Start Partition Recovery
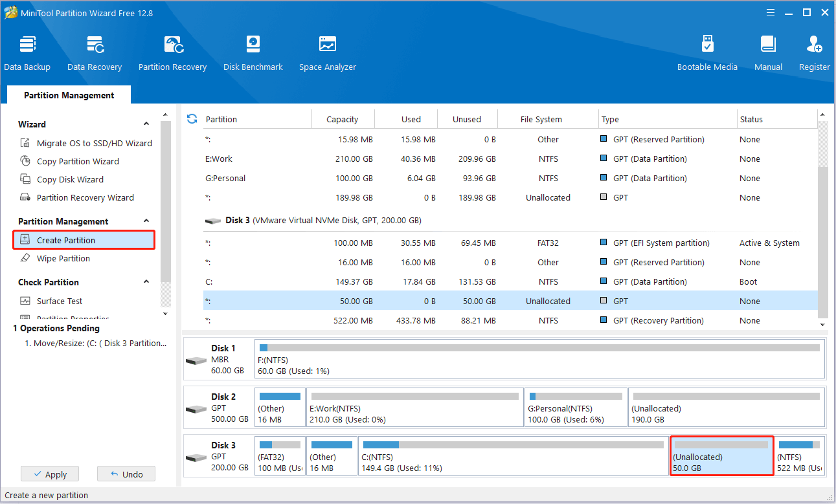Screen dimensions: 836x504 tap(172, 52)
